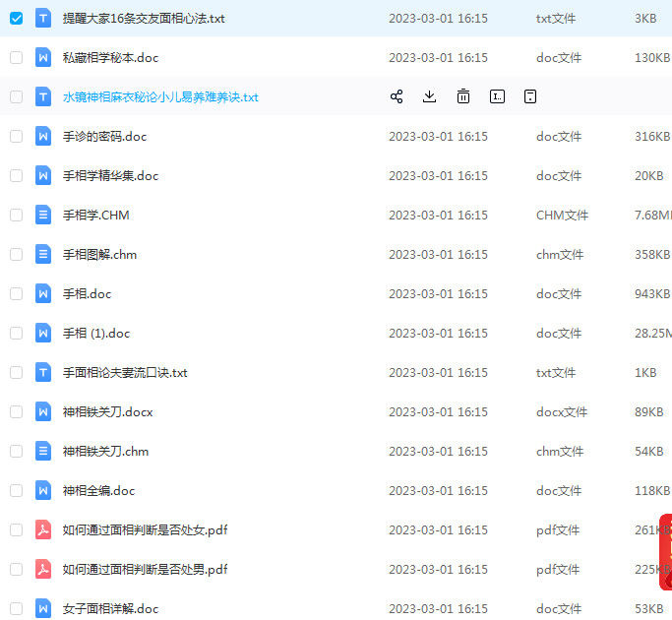Image resolution: width=672 pixels, height=620 pixels.
Task: Open 神相铁关刀.docx file name
Action: tap(107, 412)
